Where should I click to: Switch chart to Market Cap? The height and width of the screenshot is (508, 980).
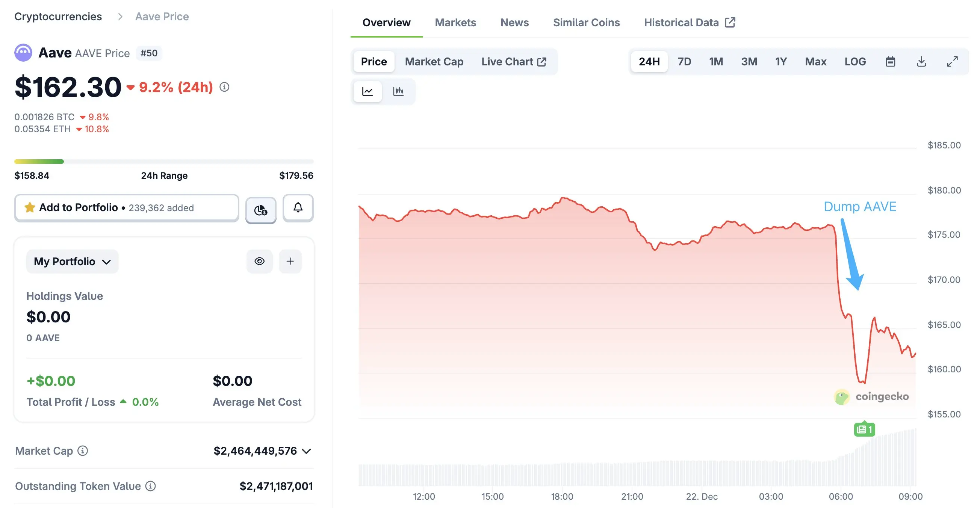pos(434,62)
